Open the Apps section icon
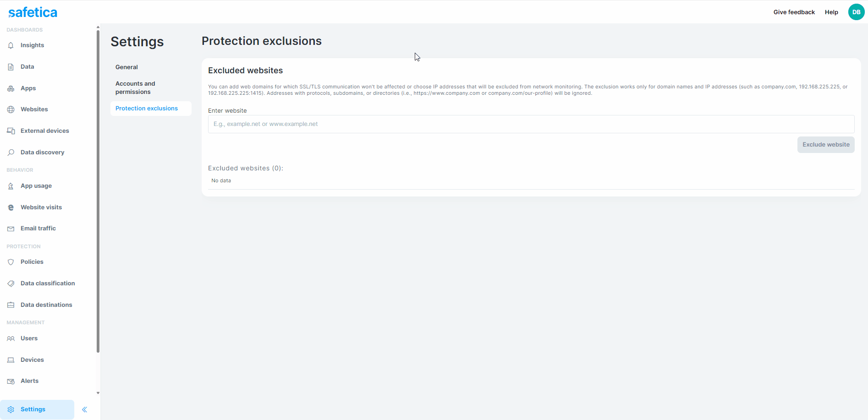Viewport: 868px width, 420px height. point(11,88)
